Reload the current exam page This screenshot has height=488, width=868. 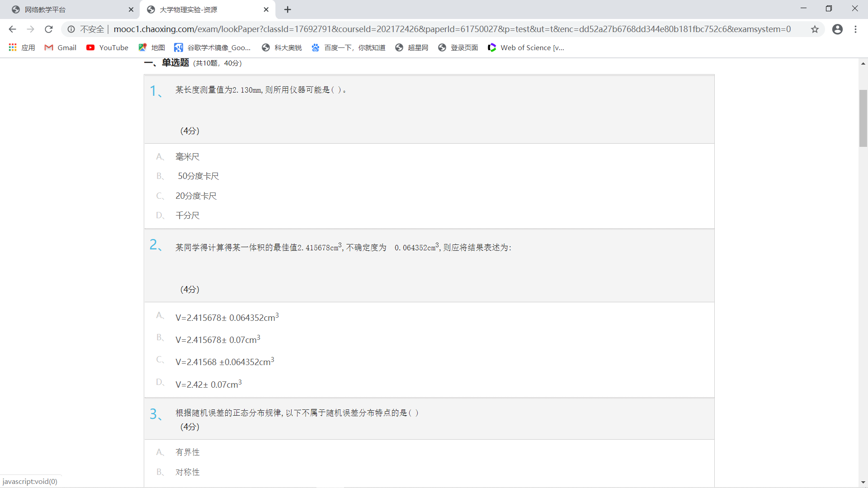tap(49, 29)
